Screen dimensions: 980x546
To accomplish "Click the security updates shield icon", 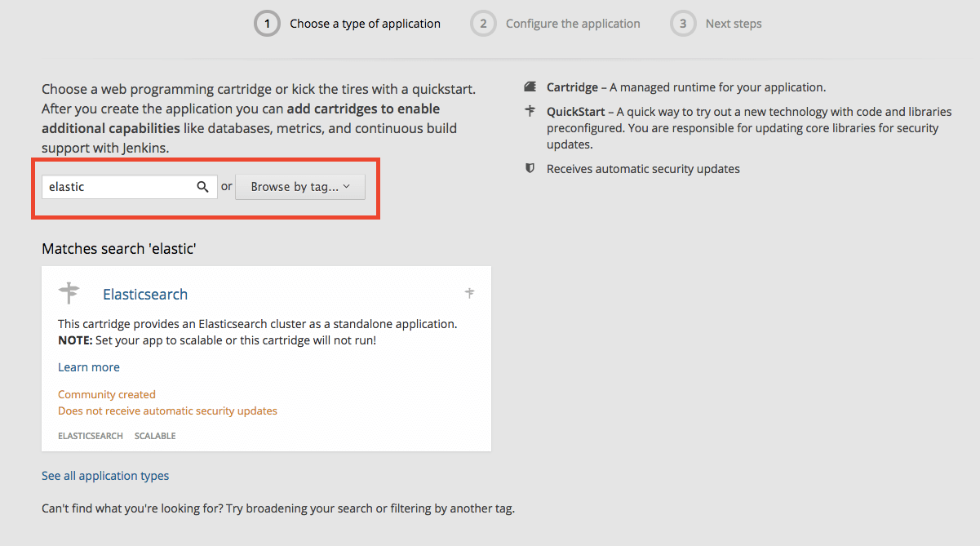I will 530,169.
